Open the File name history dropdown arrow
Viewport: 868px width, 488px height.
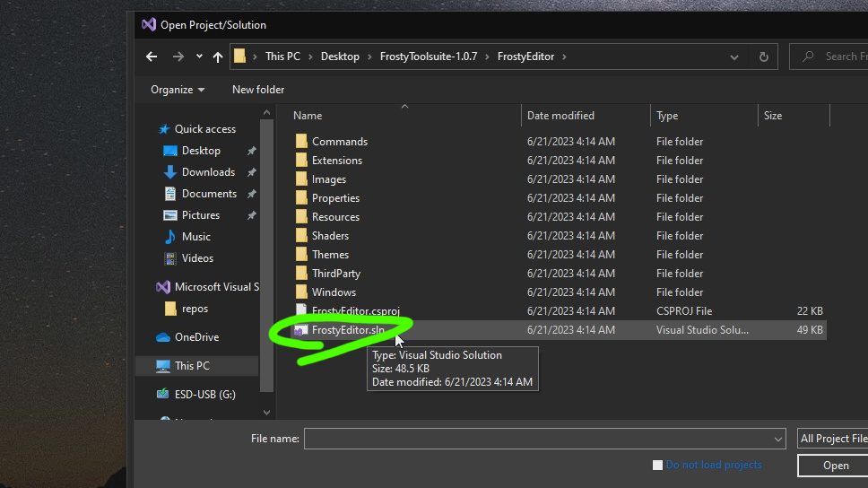click(777, 440)
